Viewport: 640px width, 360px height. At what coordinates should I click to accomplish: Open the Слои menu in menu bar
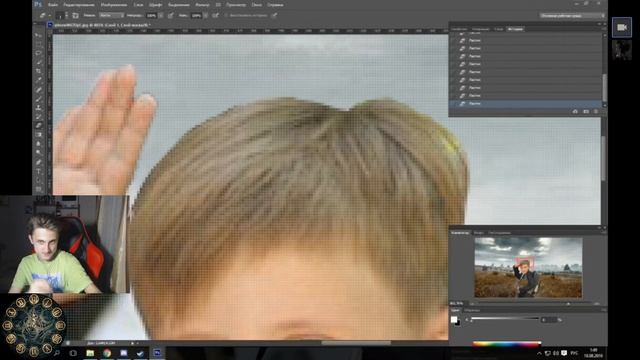tap(138, 5)
